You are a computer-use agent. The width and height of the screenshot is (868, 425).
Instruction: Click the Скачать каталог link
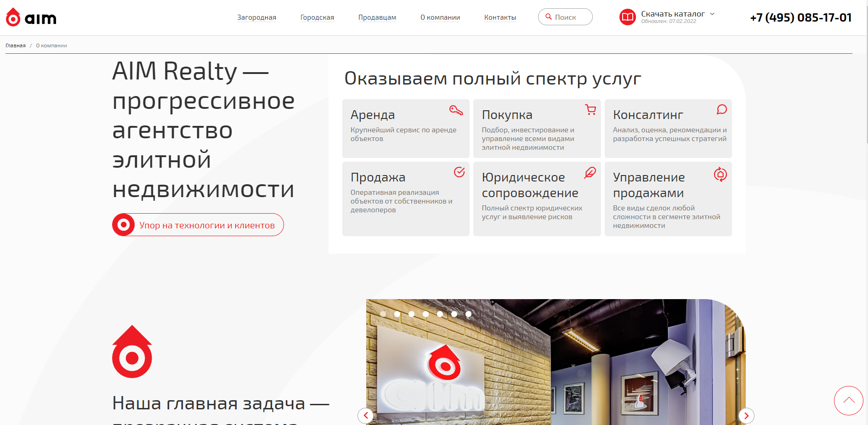[x=673, y=14]
